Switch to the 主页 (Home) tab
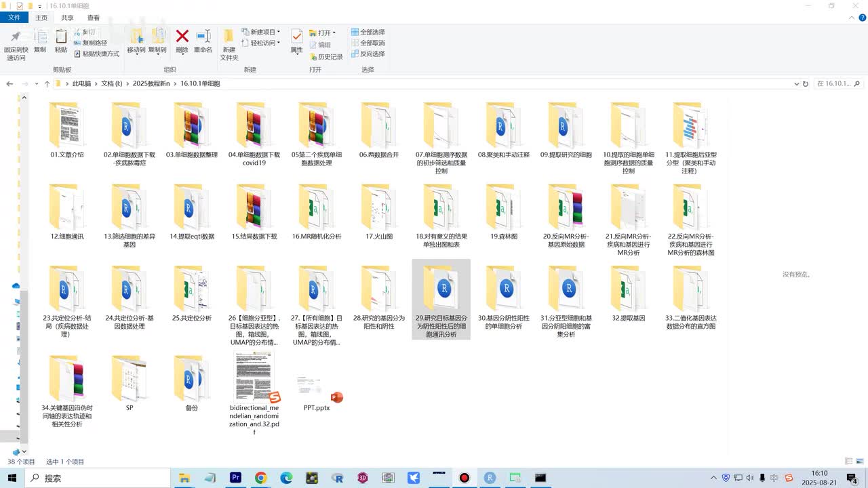868x488 pixels. pos(41,18)
